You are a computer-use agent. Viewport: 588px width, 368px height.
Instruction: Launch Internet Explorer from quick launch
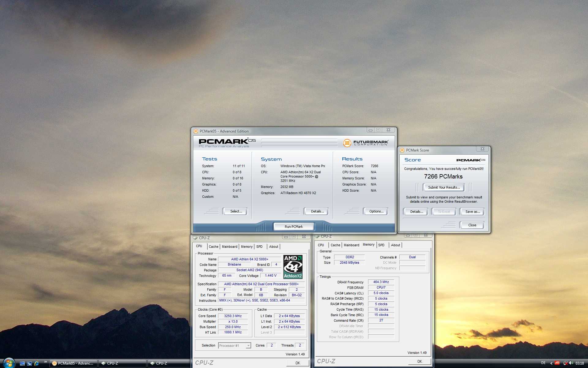coord(37,363)
